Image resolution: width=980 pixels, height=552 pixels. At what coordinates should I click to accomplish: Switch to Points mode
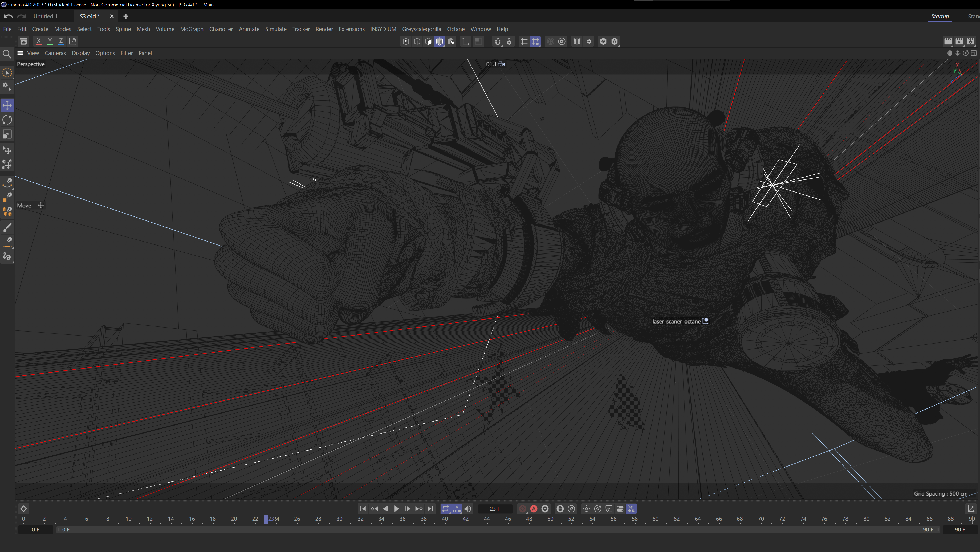point(406,42)
